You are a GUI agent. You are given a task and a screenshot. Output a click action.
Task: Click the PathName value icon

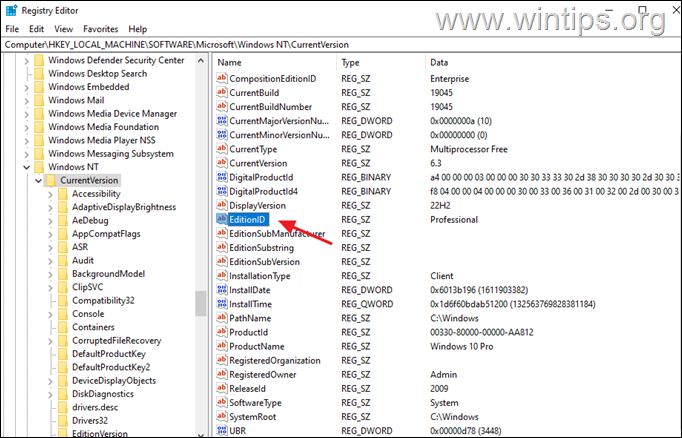pos(222,318)
